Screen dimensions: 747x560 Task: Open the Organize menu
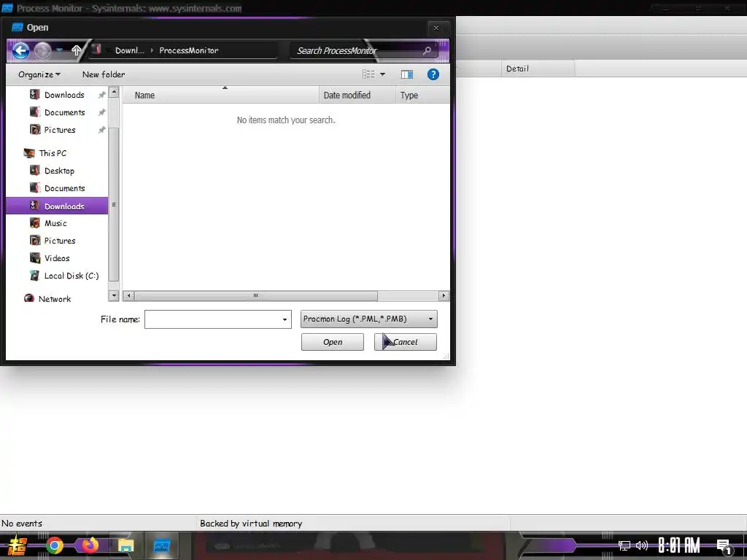pos(39,74)
